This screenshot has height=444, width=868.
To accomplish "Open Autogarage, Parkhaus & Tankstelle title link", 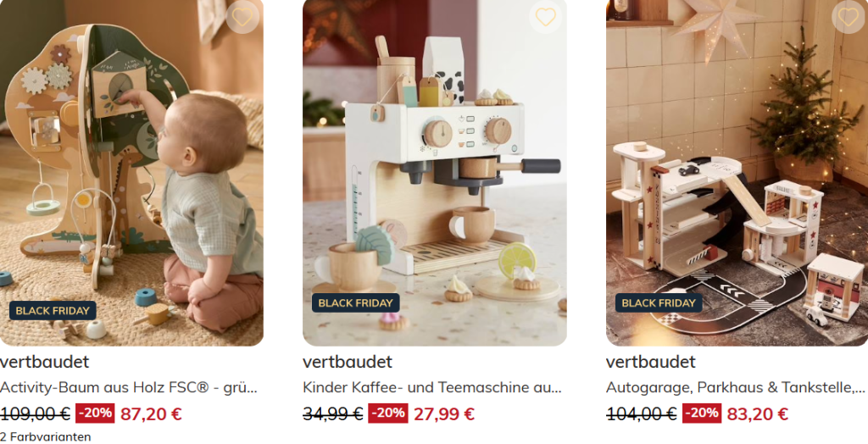I will tap(737, 387).
